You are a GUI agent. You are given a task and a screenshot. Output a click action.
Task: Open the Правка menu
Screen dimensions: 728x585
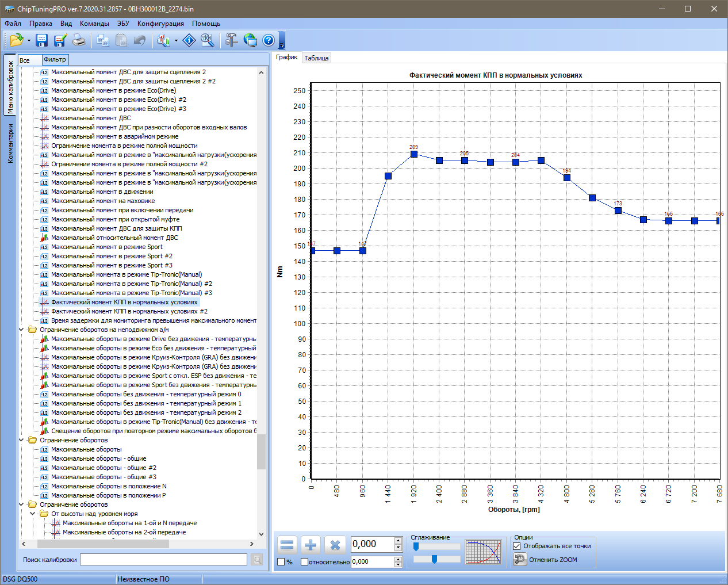tap(41, 24)
